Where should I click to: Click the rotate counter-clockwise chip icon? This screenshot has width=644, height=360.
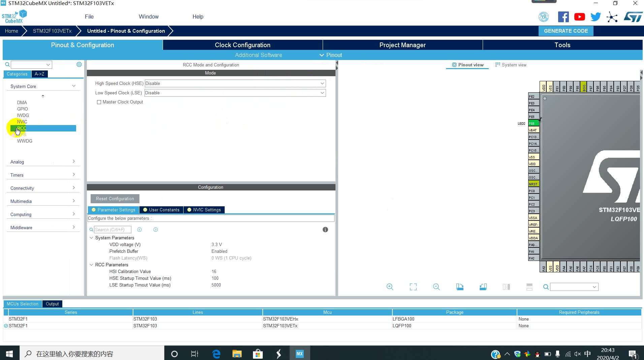click(x=483, y=287)
